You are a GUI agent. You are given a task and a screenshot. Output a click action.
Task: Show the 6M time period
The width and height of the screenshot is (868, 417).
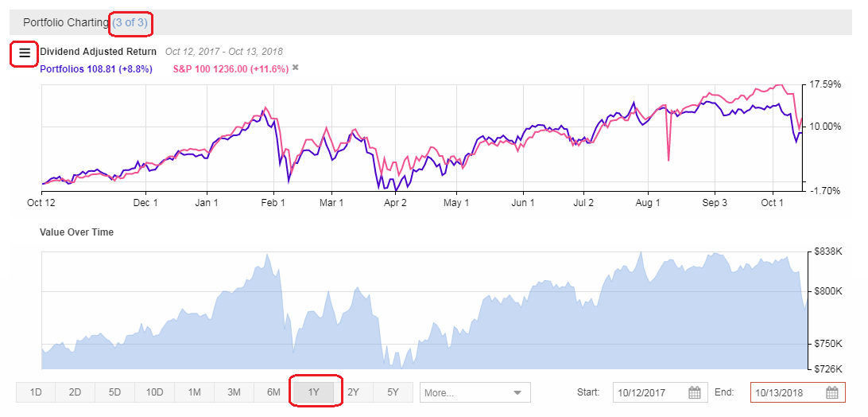(x=274, y=392)
